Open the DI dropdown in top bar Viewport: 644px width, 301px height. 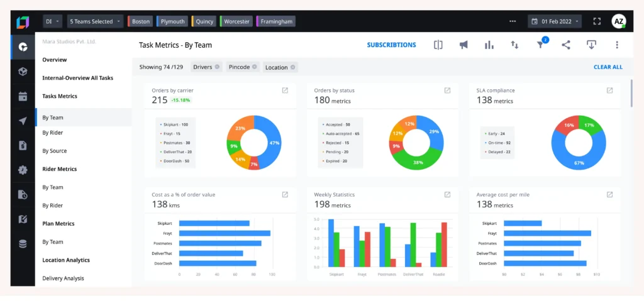pyautogui.click(x=52, y=21)
